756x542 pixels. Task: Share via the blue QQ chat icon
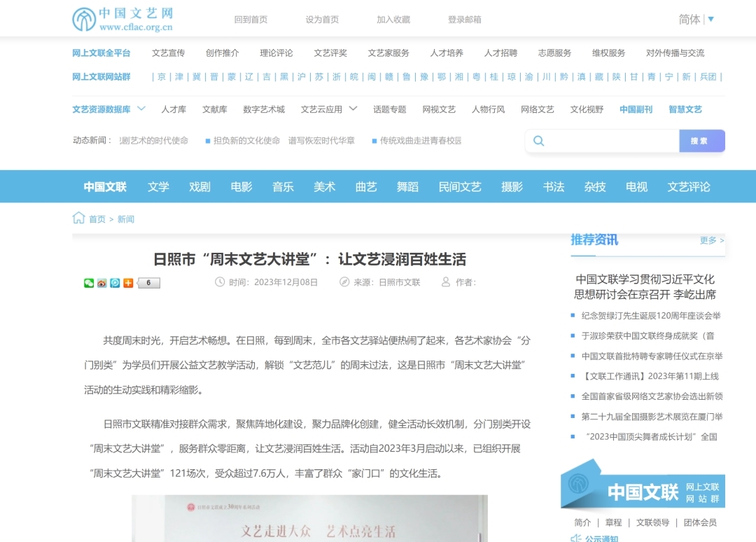pos(115,283)
